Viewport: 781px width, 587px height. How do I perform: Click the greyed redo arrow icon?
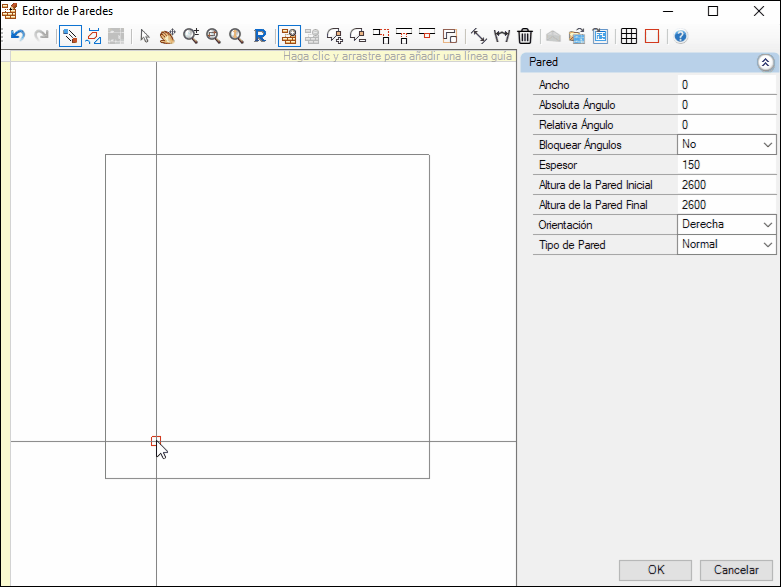click(41, 36)
